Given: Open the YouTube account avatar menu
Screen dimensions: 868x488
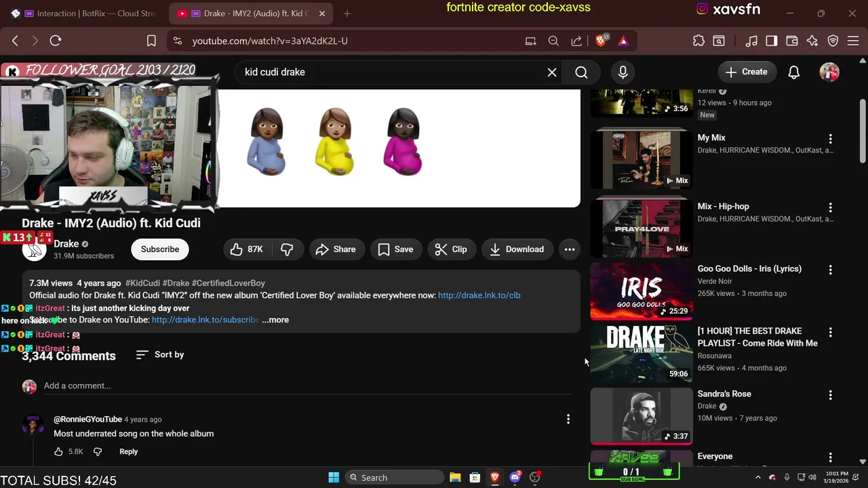Looking at the screenshot, I should (829, 72).
